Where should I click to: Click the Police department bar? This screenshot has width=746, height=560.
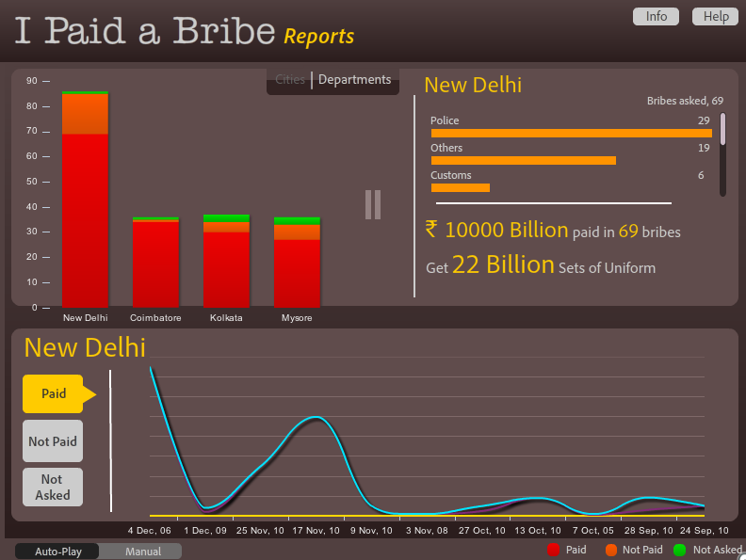[572, 133]
